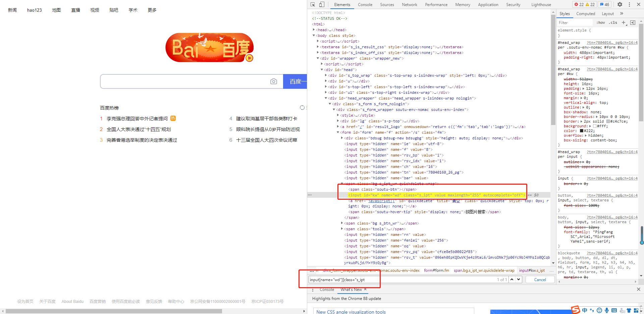This screenshot has width=644, height=314.
Task: Open the Network tab
Action: pos(410,5)
